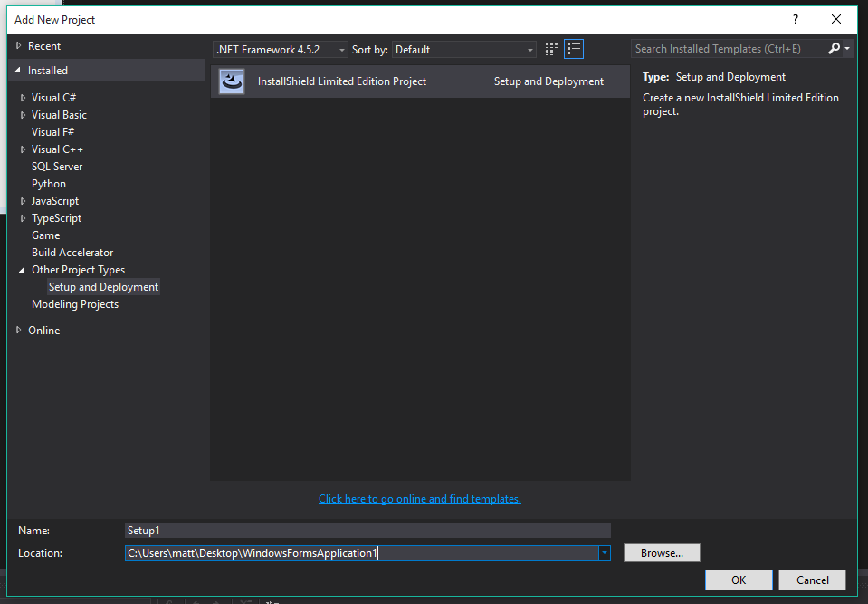Viewport: 868px width, 604px height.
Task: Click the Cancel button
Action: coord(812,580)
